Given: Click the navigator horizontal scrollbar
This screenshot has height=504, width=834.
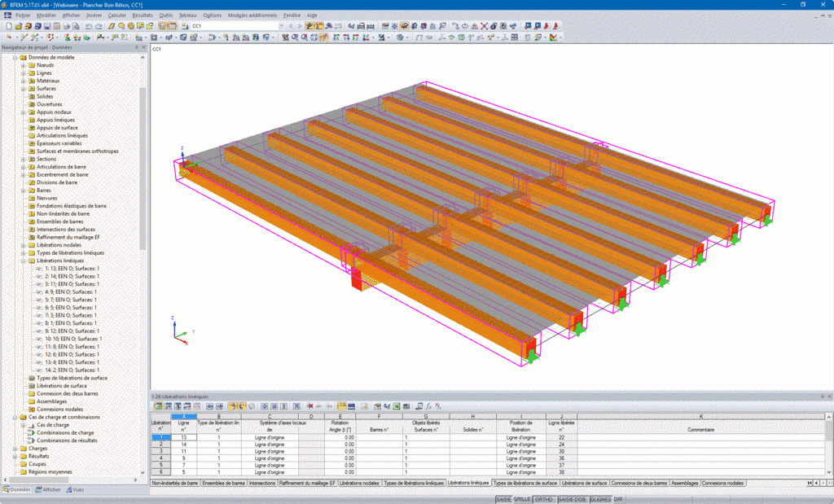Looking at the screenshot, I should click(37, 480).
